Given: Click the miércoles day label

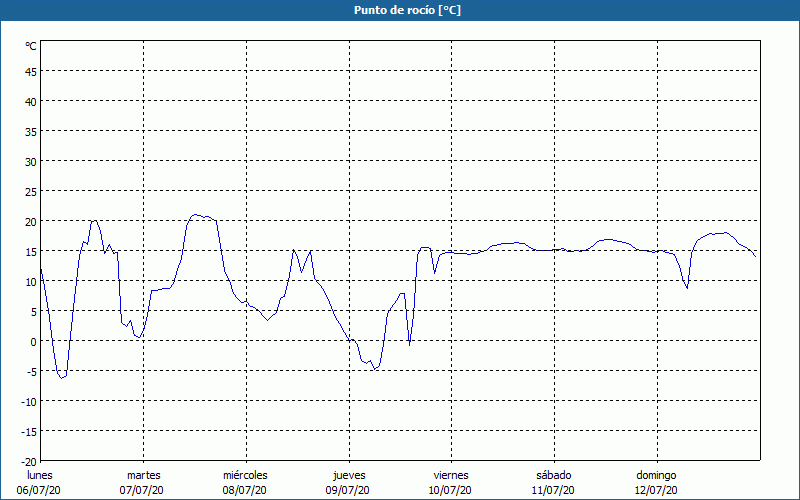Looking at the screenshot, I should pos(245,475).
